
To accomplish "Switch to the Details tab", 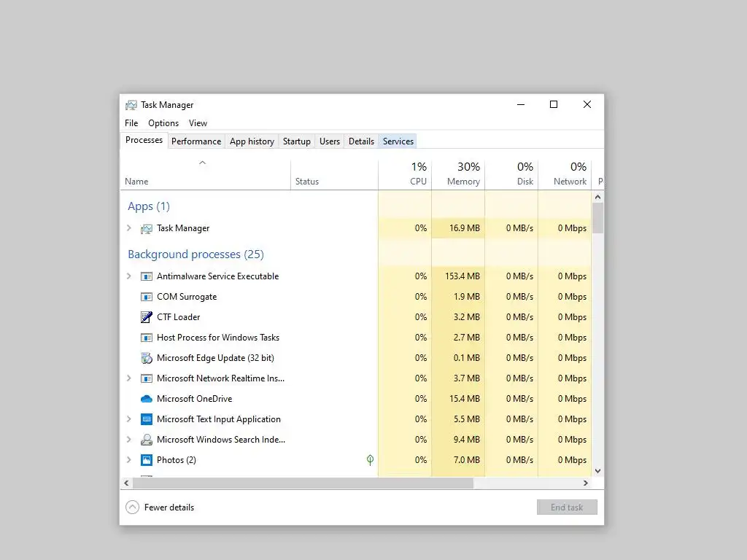I will click(x=361, y=141).
